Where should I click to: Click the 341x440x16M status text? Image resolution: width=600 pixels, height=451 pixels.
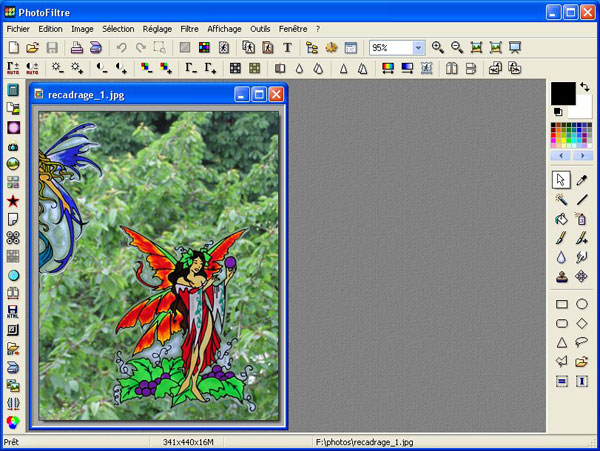(188, 442)
